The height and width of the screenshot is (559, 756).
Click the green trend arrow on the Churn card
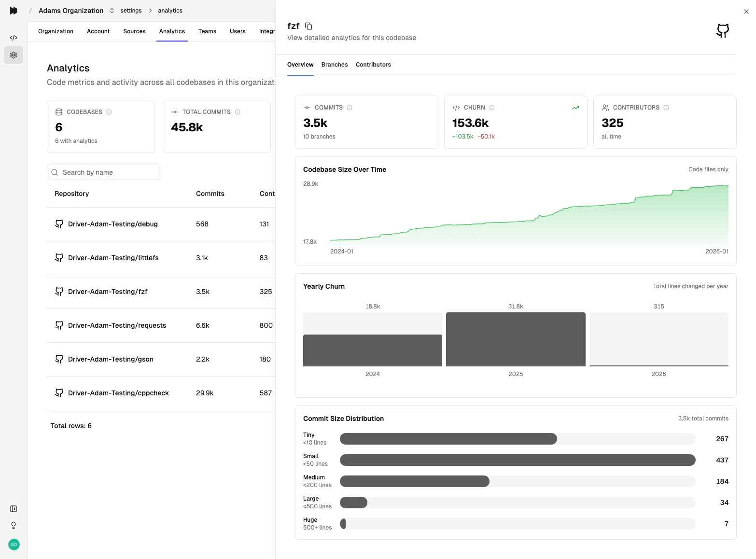(575, 108)
